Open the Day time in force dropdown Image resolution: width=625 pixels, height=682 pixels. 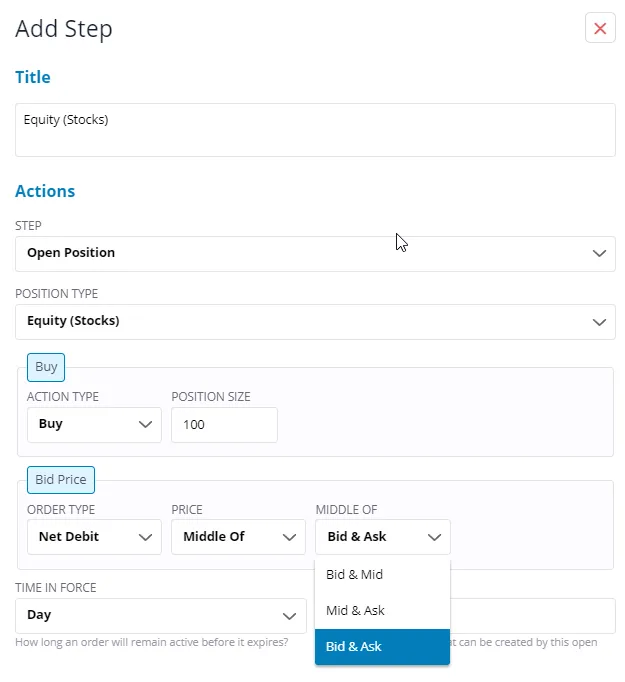(x=161, y=616)
